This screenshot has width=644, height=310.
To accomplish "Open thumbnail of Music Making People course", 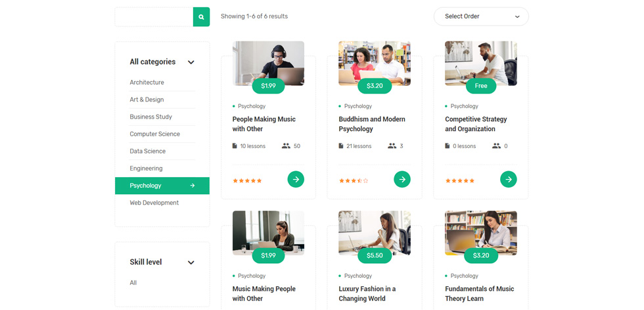I will [x=268, y=233].
